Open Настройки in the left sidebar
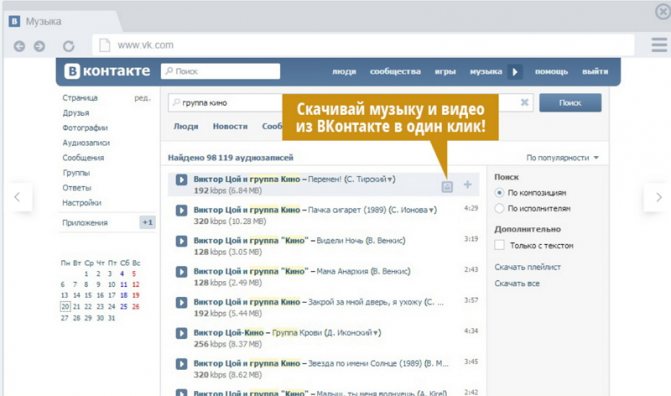Image resolution: width=671 pixels, height=396 pixels. point(82,203)
